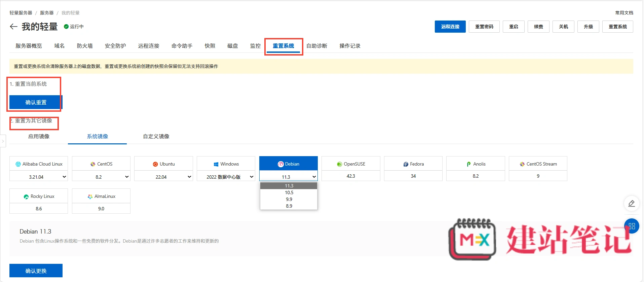Switch to 防火墙 tab
644x282 pixels.
pos(85,46)
